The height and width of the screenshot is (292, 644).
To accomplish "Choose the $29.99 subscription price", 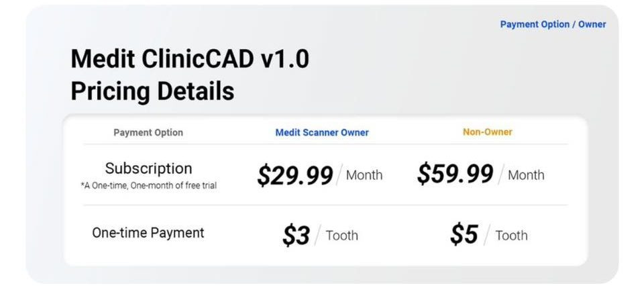I will point(295,175).
